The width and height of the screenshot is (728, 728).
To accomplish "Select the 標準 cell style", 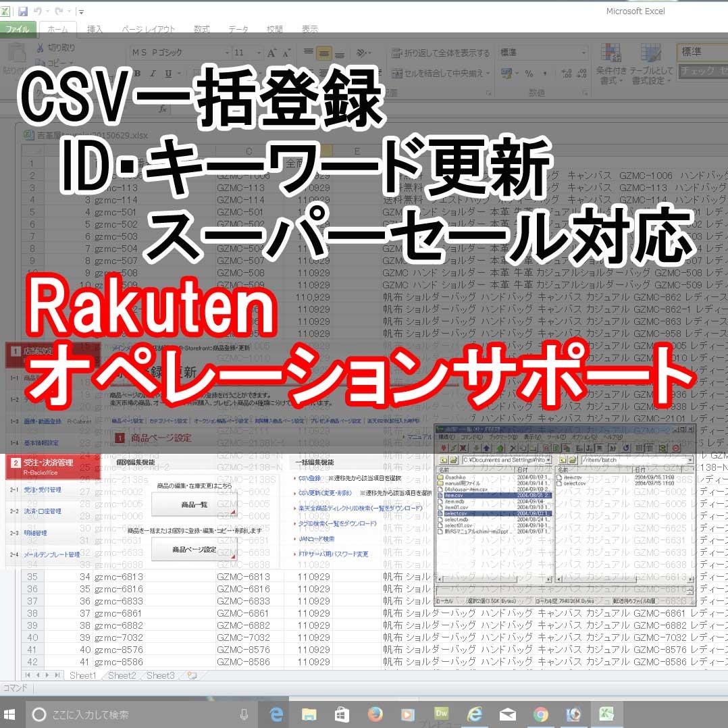I will coord(702,52).
